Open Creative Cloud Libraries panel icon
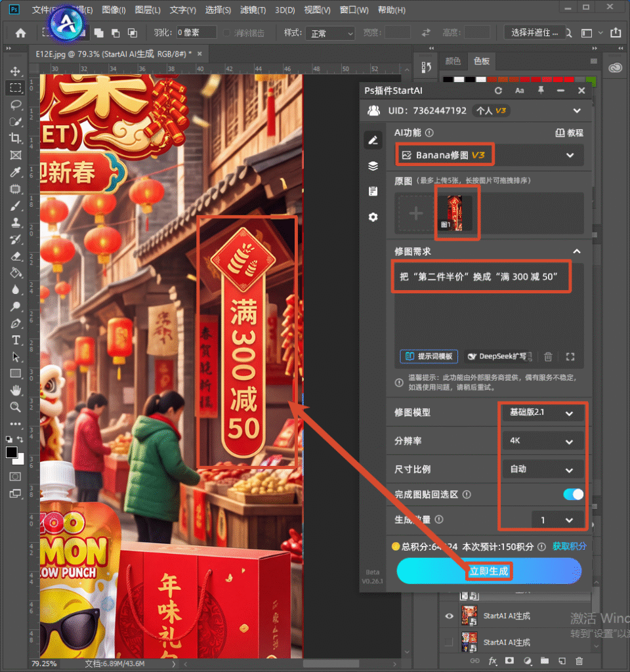The width and height of the screenshot is (630, 672). coord(615,68)
